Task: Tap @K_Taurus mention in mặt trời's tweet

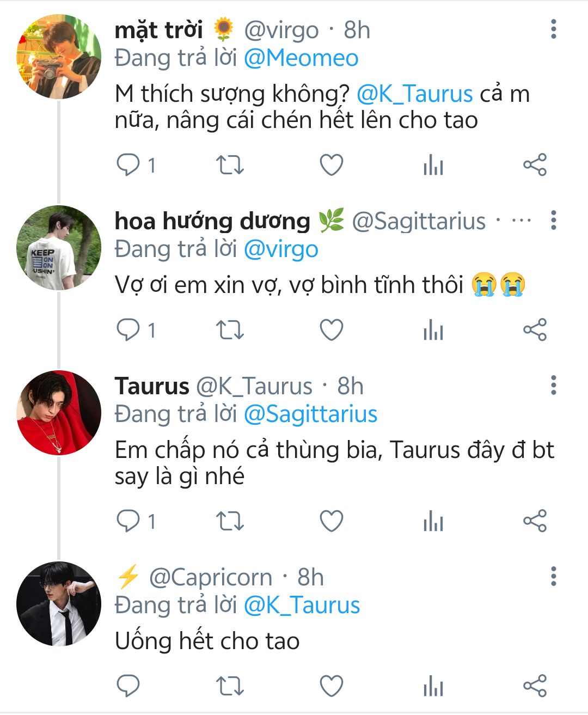Action: [x=415, y=94]
